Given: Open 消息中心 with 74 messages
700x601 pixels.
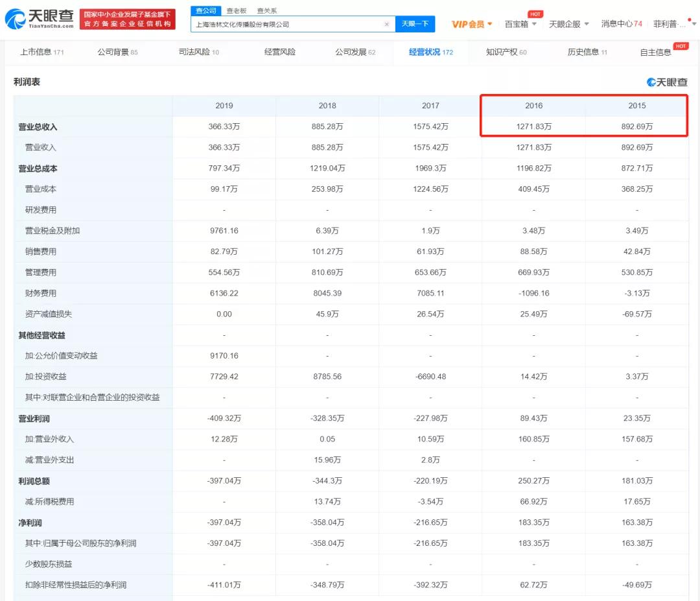Looking at the screenshot, I should coord(622,24).
